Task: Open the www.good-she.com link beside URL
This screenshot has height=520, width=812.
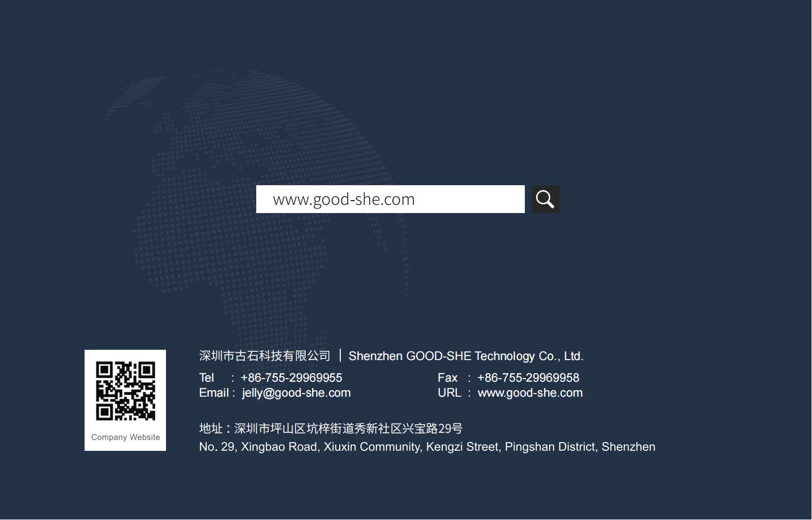Action: point(530,393)
